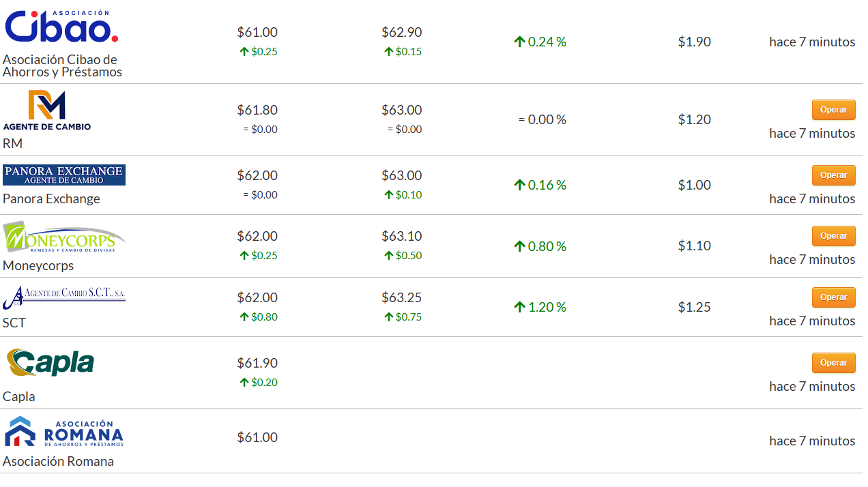Select the Panora Exchange logo banner
This screenshot has height=487, width=868.
point(64,175)
